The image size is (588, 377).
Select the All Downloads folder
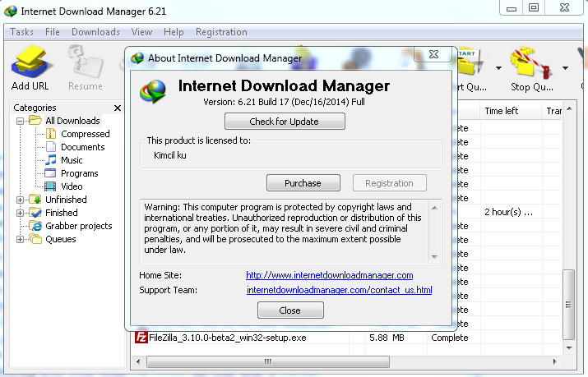click(72, 121)
